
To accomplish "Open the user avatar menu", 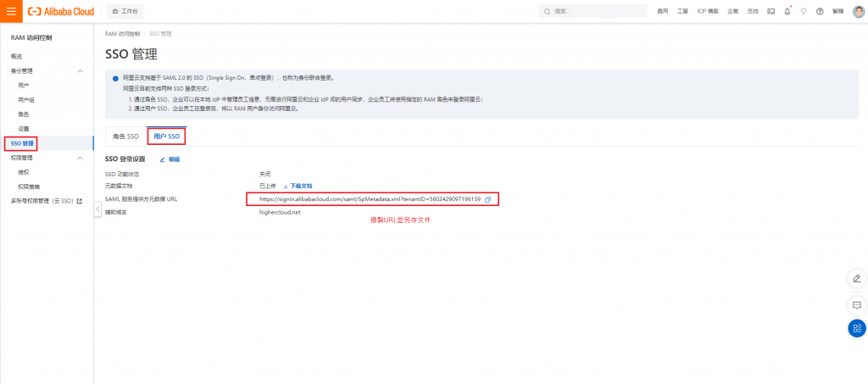I will (860, 11).
